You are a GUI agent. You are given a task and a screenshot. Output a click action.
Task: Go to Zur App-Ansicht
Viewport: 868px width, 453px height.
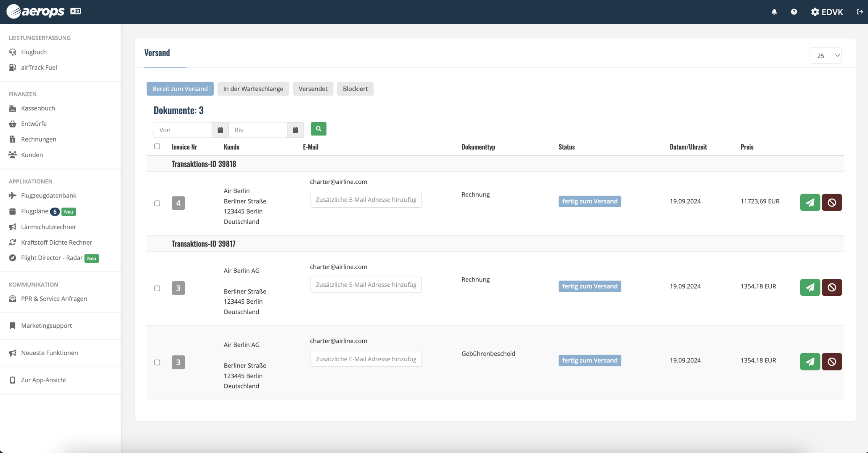coord(43,380)
